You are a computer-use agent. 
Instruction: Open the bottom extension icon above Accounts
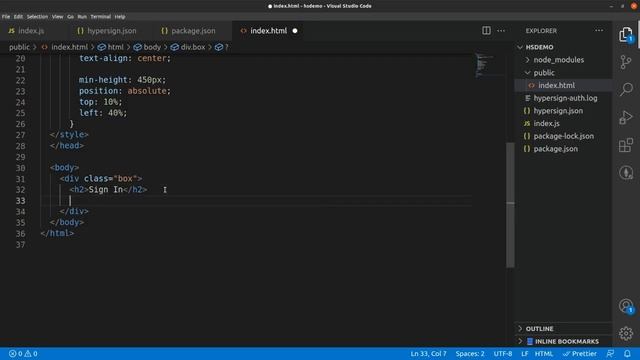626,173
